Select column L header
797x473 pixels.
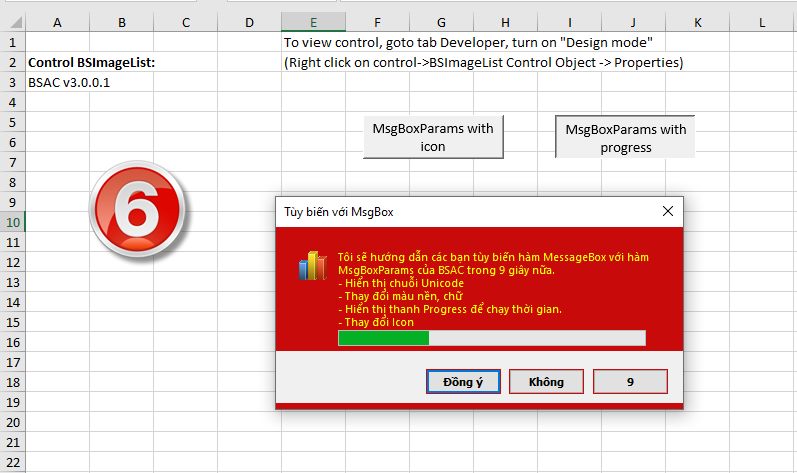[x=762, y=22]
